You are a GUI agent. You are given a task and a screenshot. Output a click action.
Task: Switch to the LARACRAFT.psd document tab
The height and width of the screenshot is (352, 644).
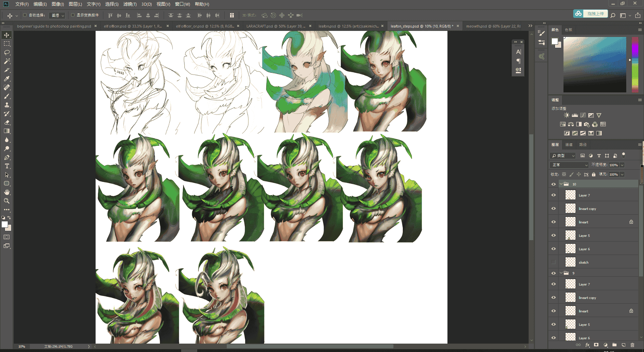[275, 26]
